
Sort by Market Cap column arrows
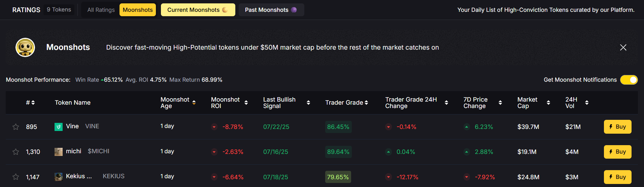[x=548, y=103]
